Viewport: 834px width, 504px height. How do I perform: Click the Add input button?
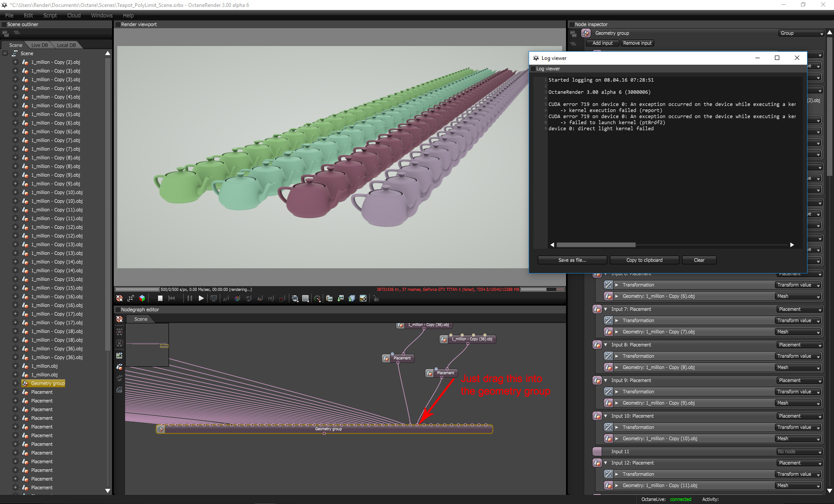(602, 43)
